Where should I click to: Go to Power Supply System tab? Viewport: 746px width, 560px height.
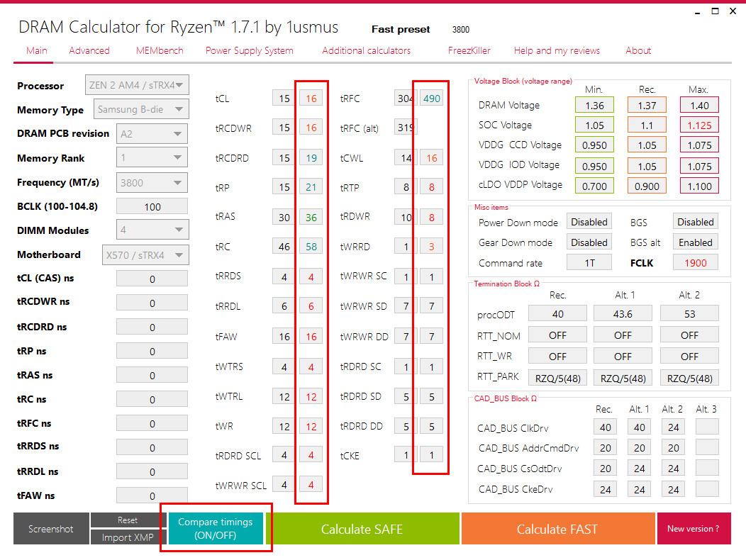coord(250,50)
